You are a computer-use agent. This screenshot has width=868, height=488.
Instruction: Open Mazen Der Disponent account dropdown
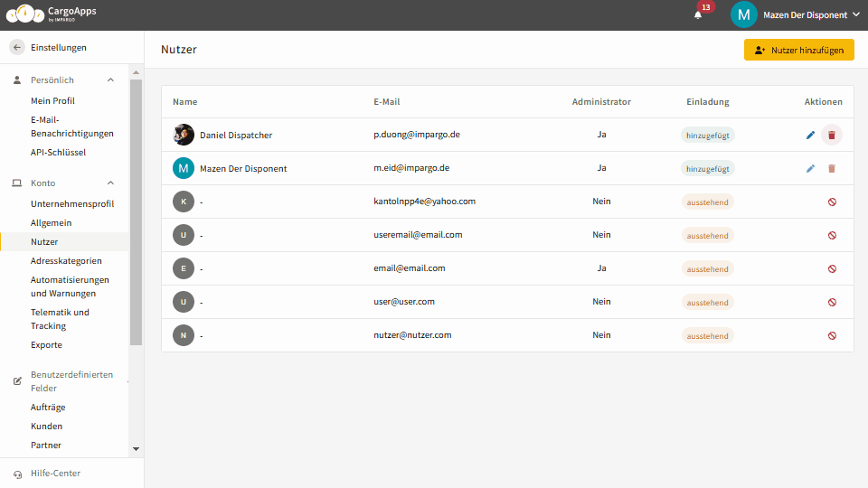(796, 15)
